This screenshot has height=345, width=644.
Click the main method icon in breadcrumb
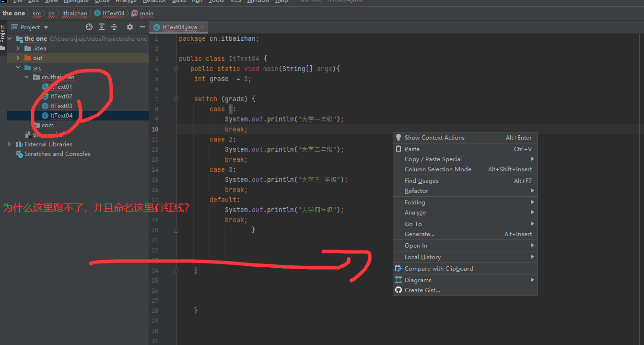pyautogui.click(x=134, y=13)
